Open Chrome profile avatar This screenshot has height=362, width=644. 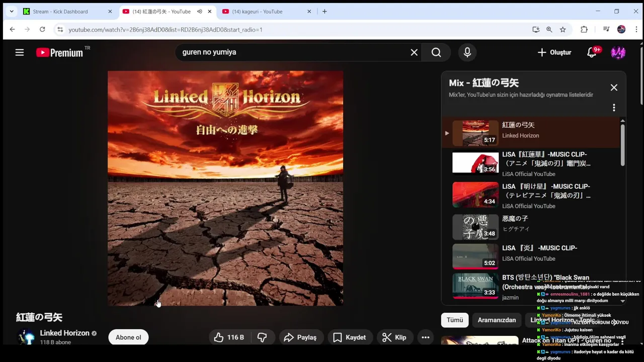(621, 30)
